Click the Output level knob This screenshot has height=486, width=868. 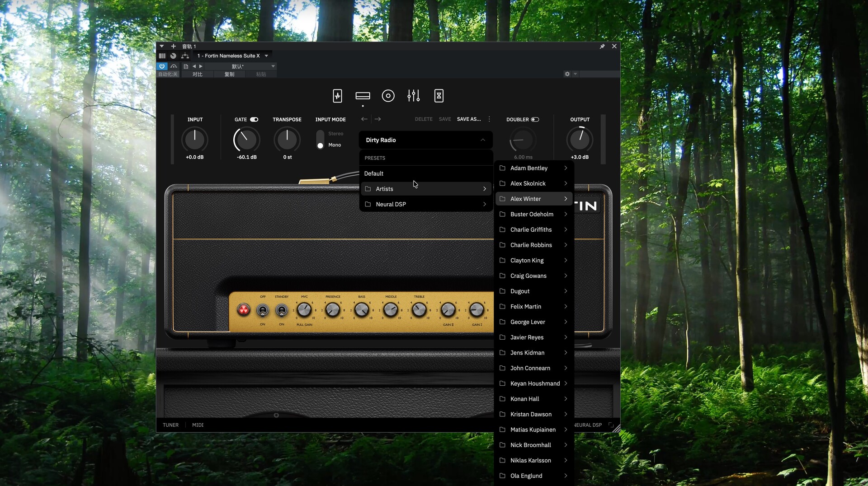pos(580,140)
